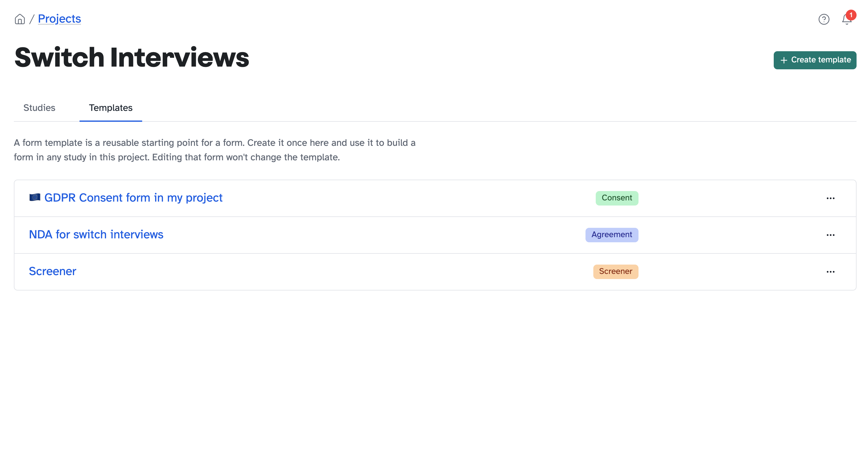This screenshot has height=449, width=868.
Task: Open the Screener template link
Action: pyautogui.click(x=53, y=271)
